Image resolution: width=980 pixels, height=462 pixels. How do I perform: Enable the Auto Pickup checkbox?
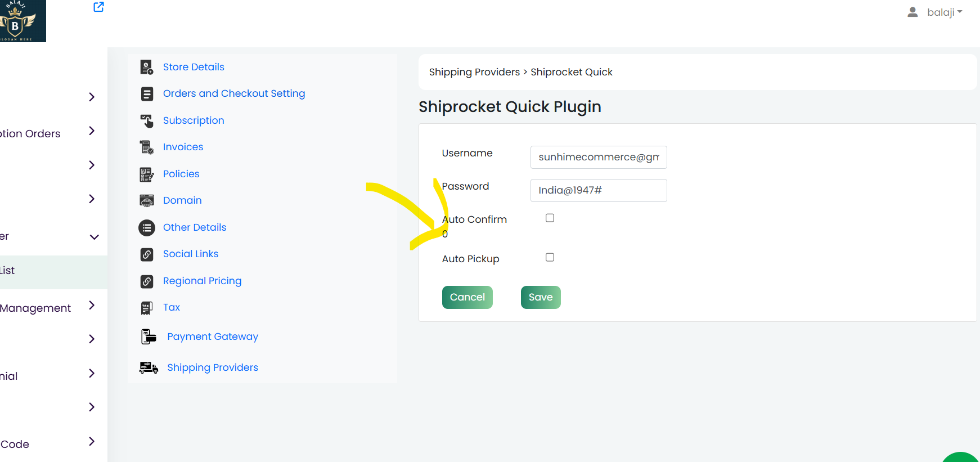[x=550, y=257]
